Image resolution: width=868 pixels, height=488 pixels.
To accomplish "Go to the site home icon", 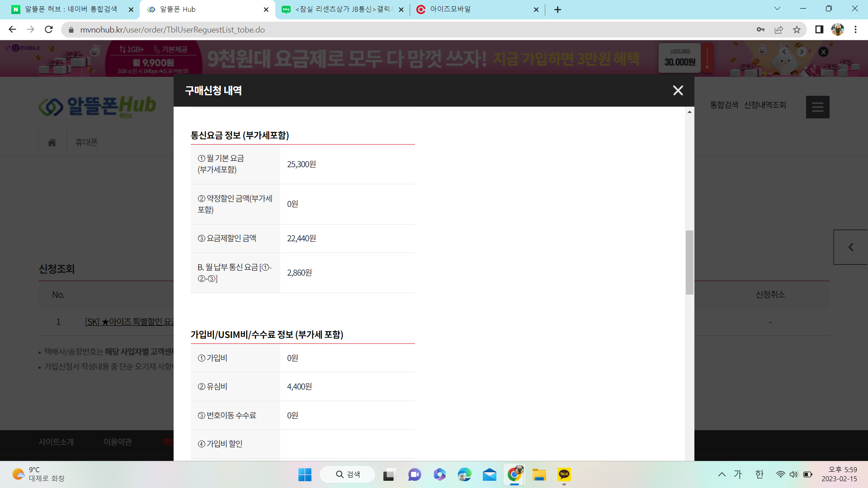I will coord(52,142).
